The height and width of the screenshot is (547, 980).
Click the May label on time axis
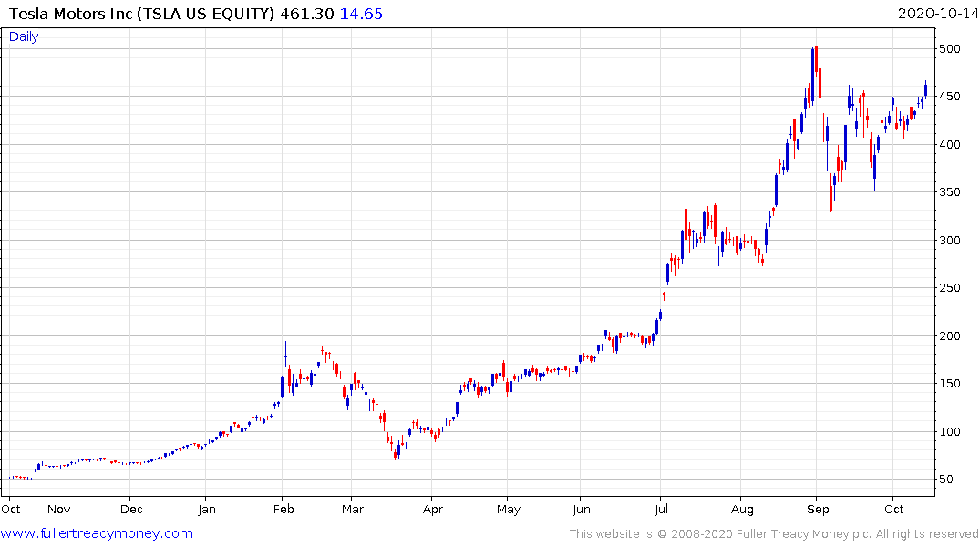(x=508, y=509)
